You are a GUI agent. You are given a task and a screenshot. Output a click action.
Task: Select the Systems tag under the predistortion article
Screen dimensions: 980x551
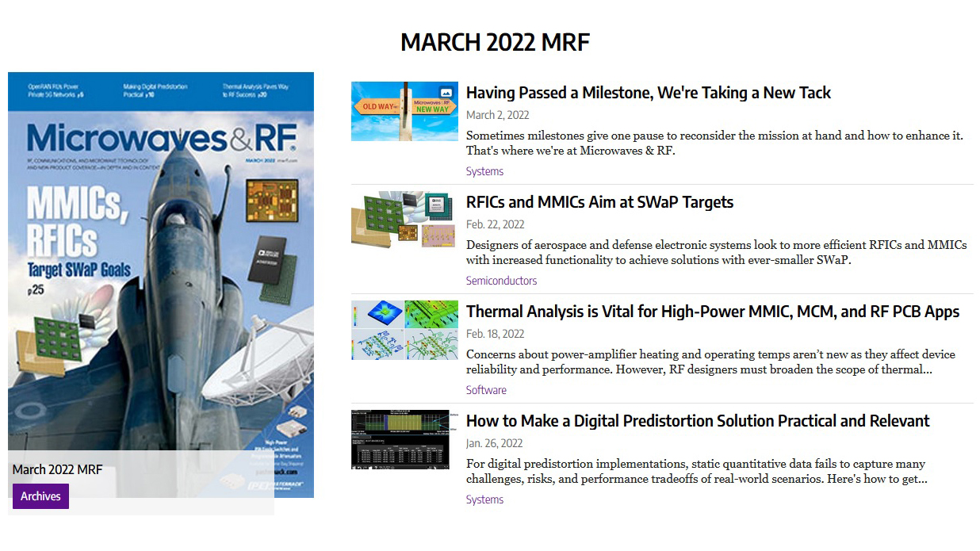click(484, 499)
